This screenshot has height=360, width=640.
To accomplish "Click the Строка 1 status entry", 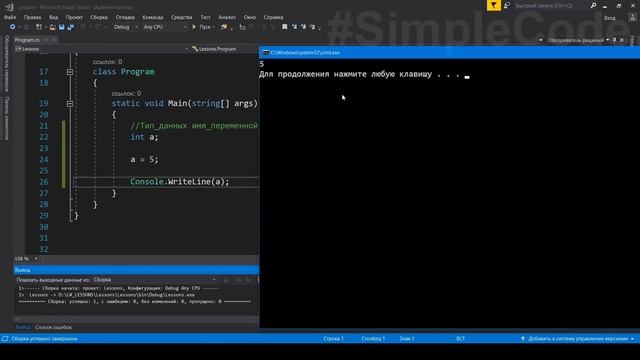I will point(333,339).
